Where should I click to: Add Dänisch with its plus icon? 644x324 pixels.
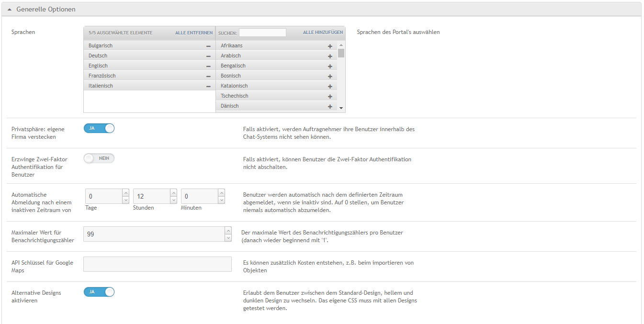330,106
